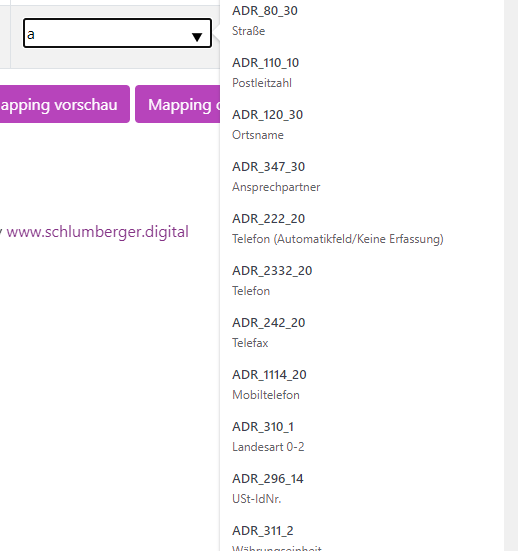The height and width of the screenshot is (551, 518).
Task: Select ADR_80_30 Straße option
Action: pyautogui.click(x=362, y=21)
